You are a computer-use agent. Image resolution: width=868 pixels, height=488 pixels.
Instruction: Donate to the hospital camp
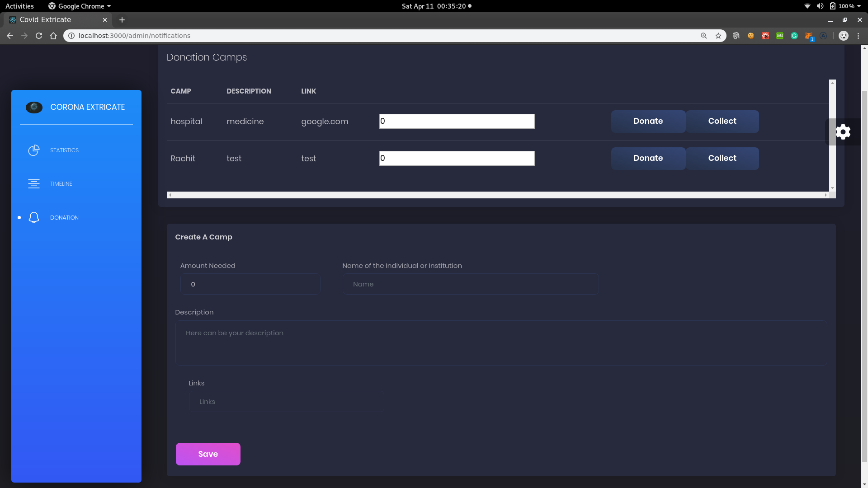click(x=648, y=121)
